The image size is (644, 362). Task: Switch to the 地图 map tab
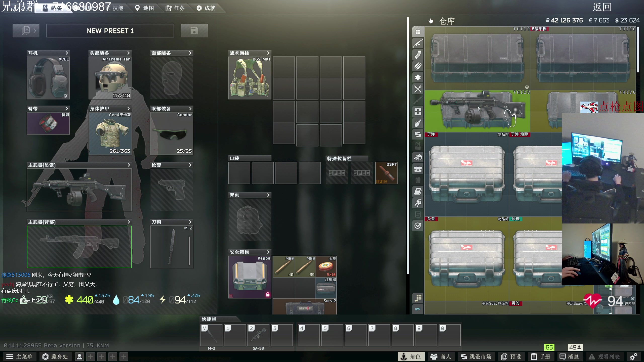point(145,8)
